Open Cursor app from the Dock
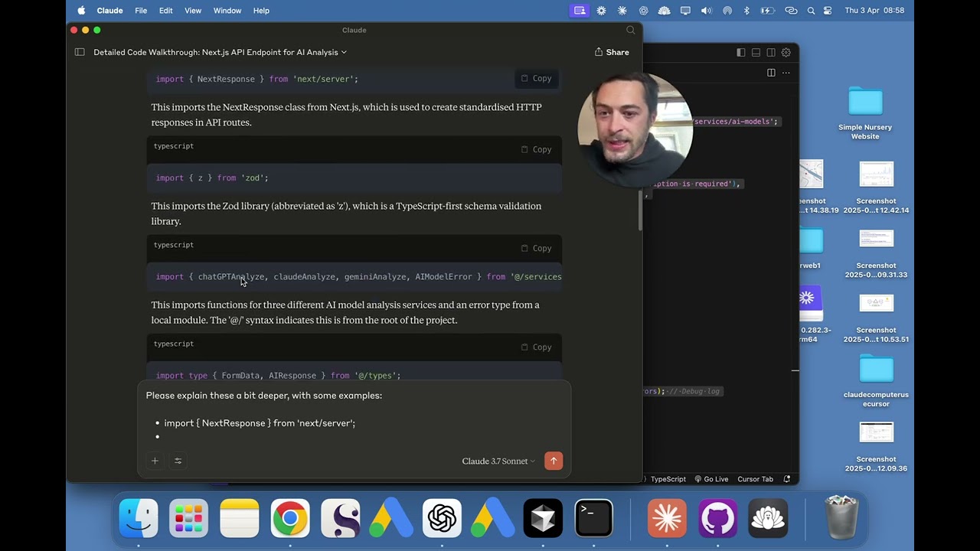Viewport: 980px width, 551px height. [x=543, y=519]
